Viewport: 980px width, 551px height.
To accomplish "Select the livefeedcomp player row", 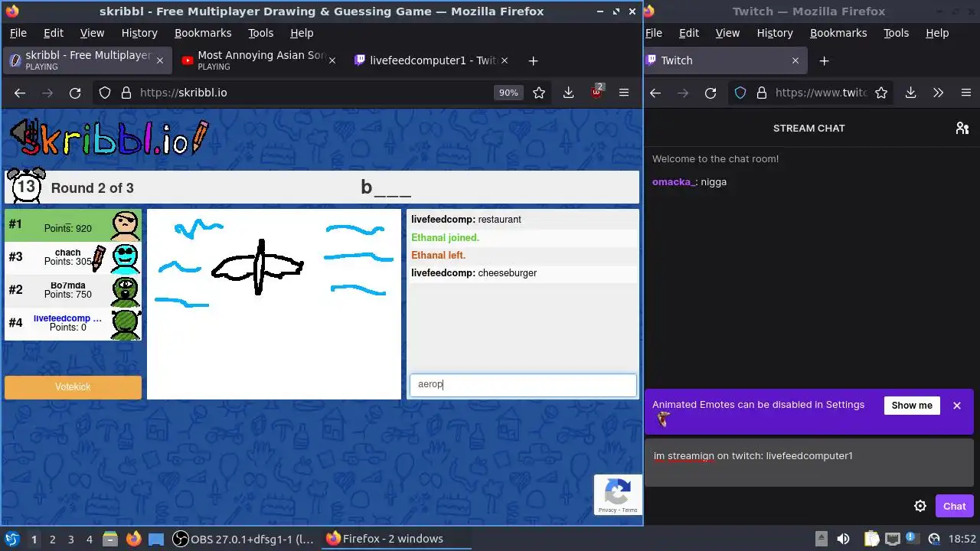I will tap(73, 323).
